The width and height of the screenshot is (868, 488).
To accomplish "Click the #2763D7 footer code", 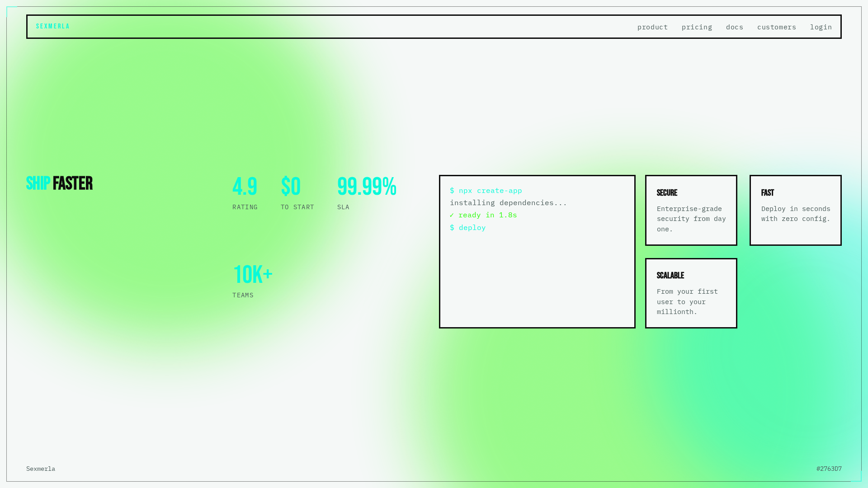I will [829, 469].
